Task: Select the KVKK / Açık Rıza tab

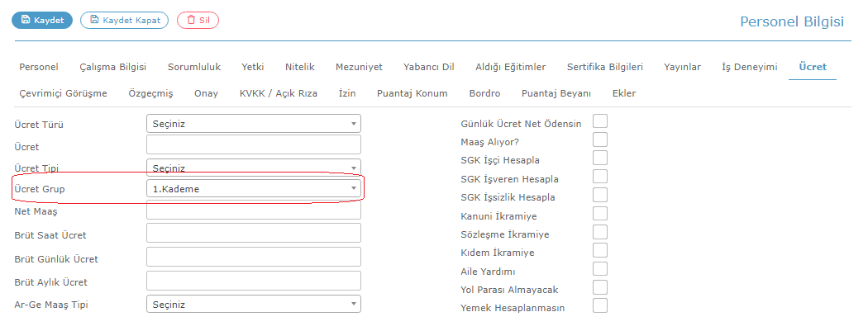Action: tap(279, 93)
